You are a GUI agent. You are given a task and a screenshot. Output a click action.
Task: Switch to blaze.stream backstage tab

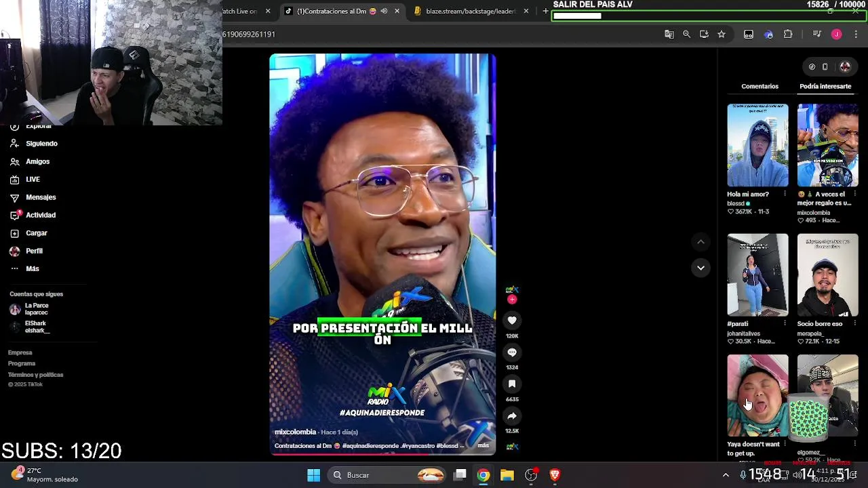[x=465, y=11]
